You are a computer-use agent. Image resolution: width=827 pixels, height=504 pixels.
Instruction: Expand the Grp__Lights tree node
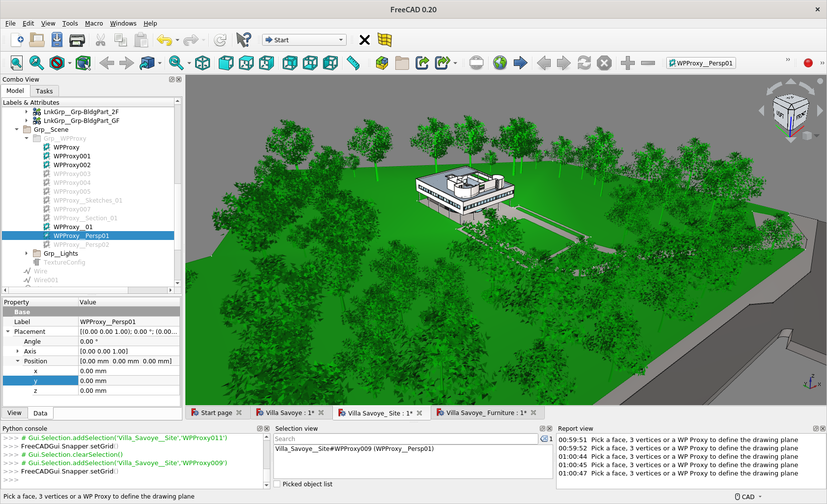tap(27, 253)
